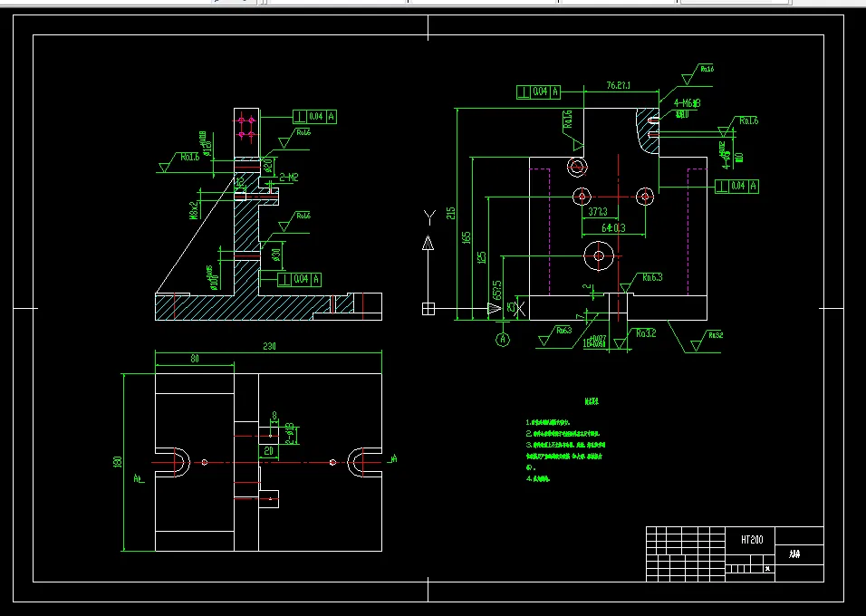Select the Ra3.2 finish symbol under the slot
Viewport: 866px width, 616px height.
coord(635,339)
